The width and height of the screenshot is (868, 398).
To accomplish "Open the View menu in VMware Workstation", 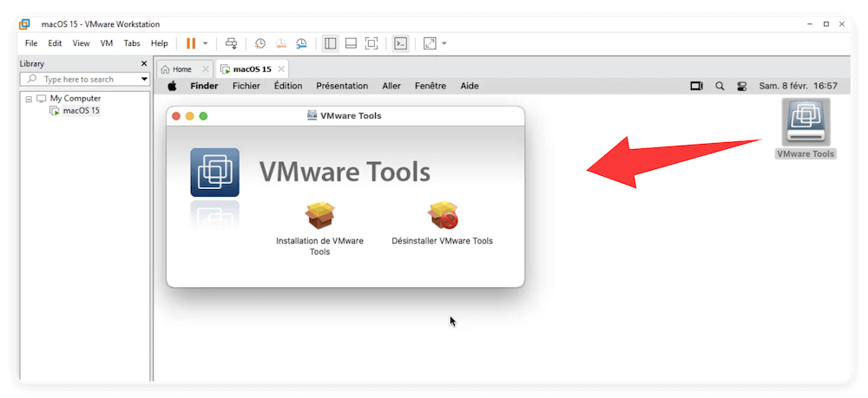I will [x=81, y=43].
